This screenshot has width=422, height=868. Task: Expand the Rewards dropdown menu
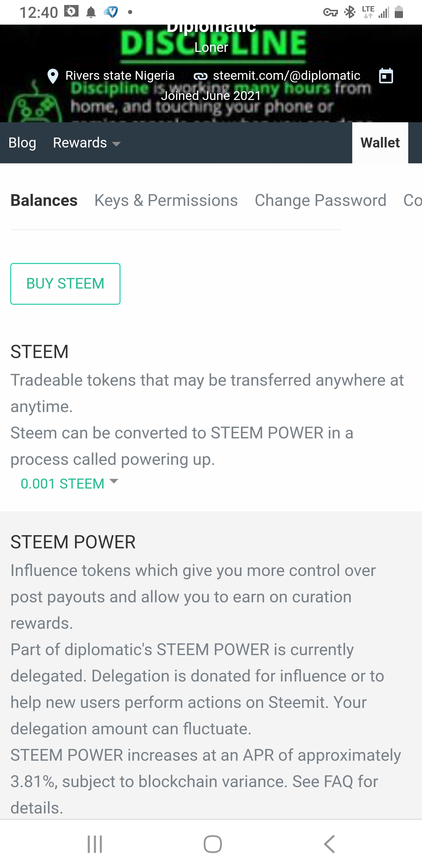click(87, 143)
